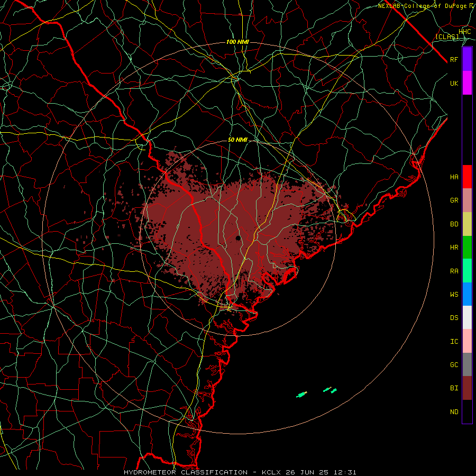The image size is (476, 476).
Task: Click the HA red legend swatch
Action: click(467, 177)
